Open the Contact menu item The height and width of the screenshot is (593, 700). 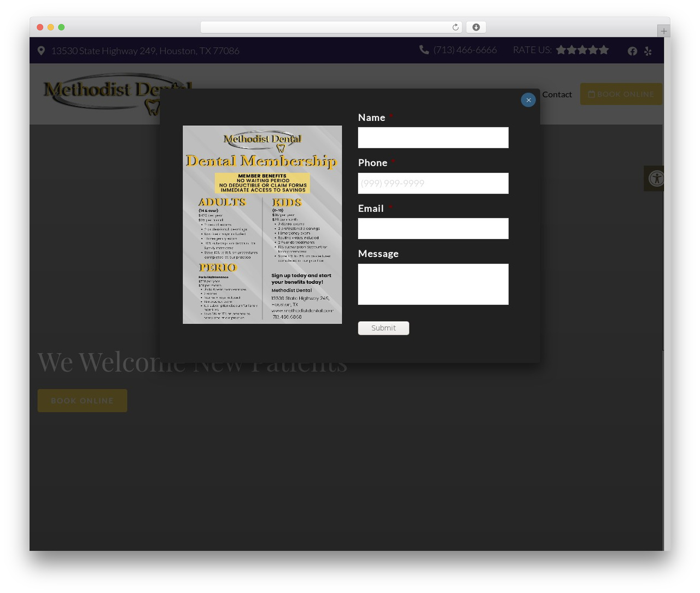(557, 94)
